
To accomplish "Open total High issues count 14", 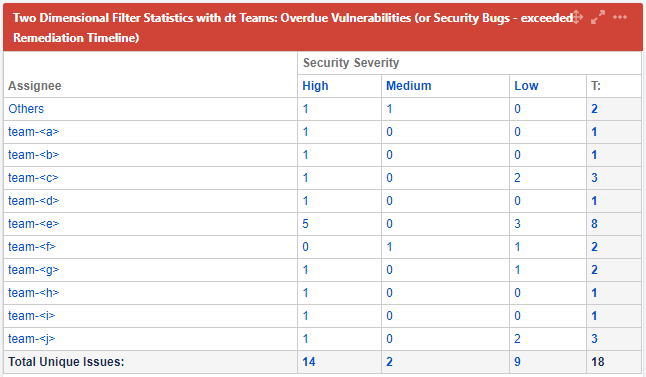I will point(309,362).
